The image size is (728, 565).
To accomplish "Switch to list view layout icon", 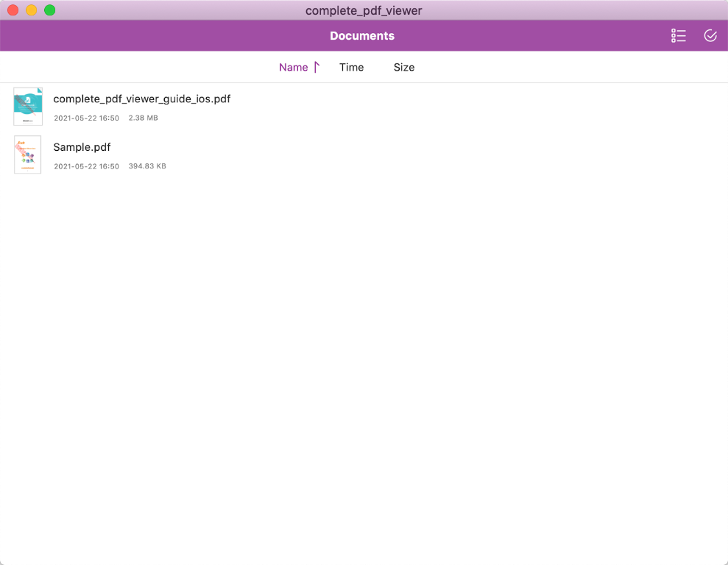I will point(679,36).
